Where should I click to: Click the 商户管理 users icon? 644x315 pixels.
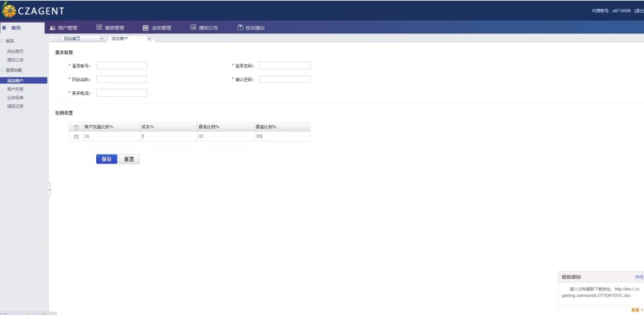pos(53,28)
